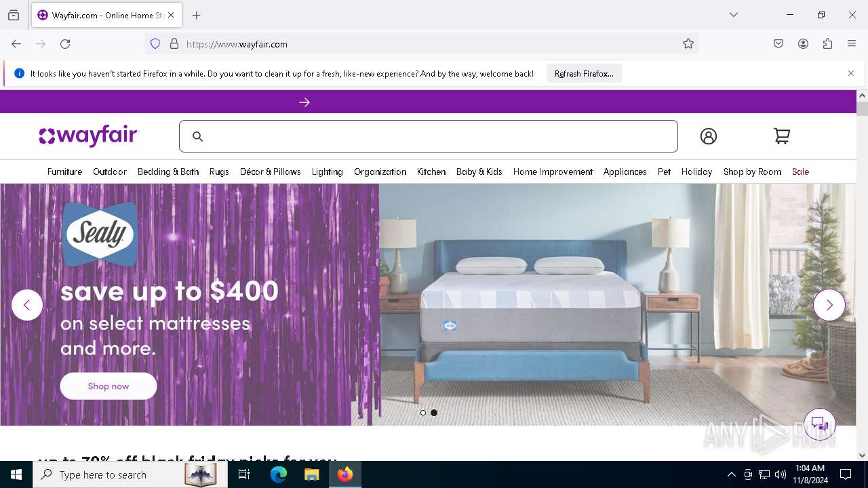
Task: Open the Firefox application menu
Action: pyautogui.click(x=852, y=44)
